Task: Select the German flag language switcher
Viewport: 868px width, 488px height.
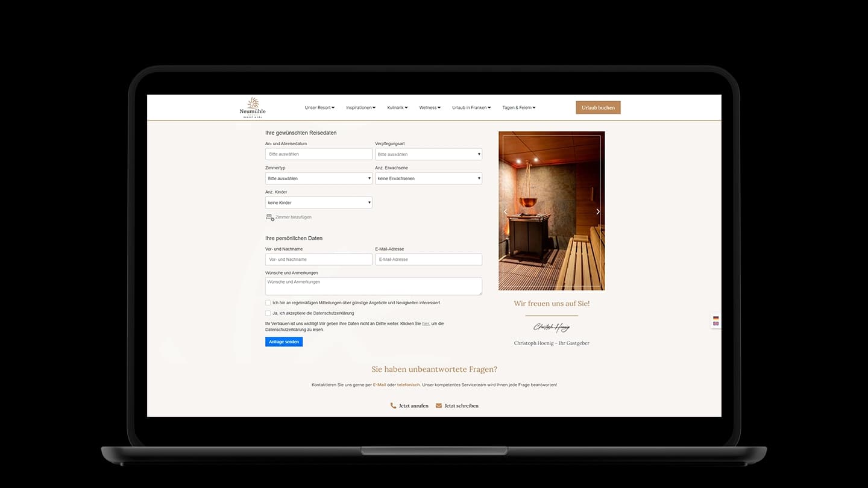Action: point(715,318)
